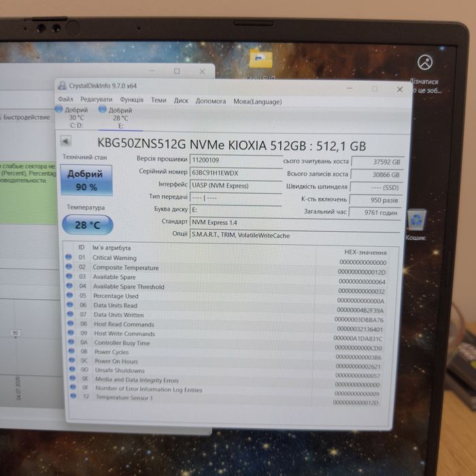Select the Percentage Used attribute name
The width and height of the screenshot is (476, 476).
(x=116, y=296)
